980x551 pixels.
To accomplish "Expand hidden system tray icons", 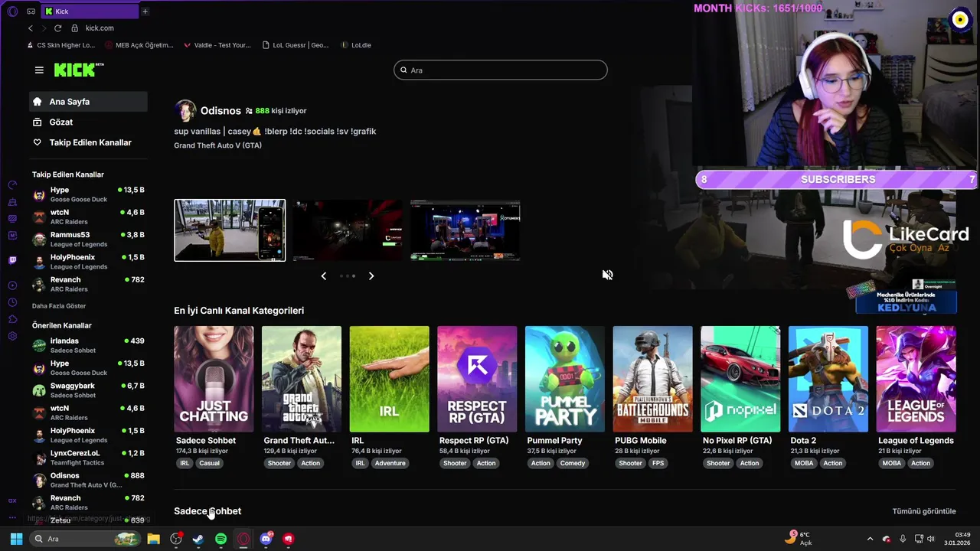I will (870, 539).
